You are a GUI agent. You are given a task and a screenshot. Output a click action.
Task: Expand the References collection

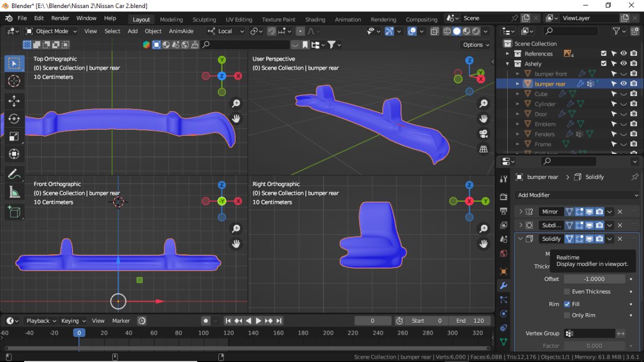[x=508, y=54]
